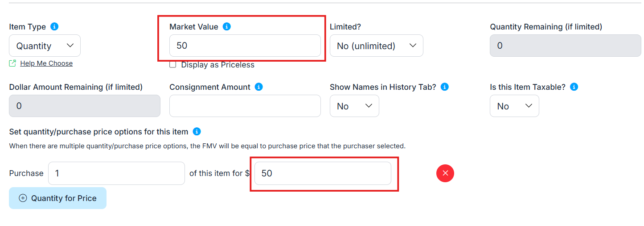Open the Limited? dropdown
Viewport: 644px width, 226px height.
[376, 46]
